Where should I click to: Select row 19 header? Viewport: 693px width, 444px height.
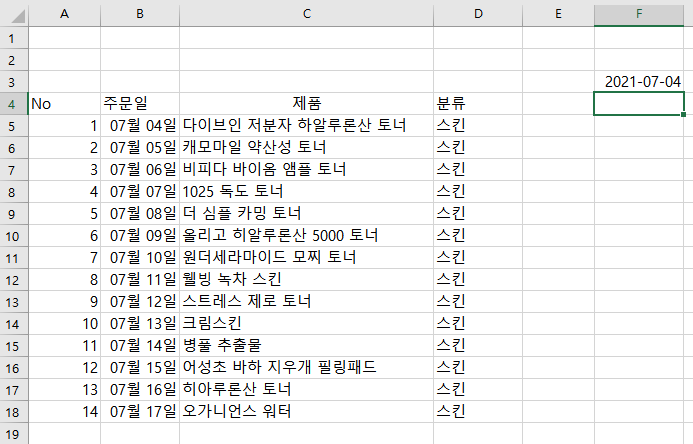[x=14, y=433]
